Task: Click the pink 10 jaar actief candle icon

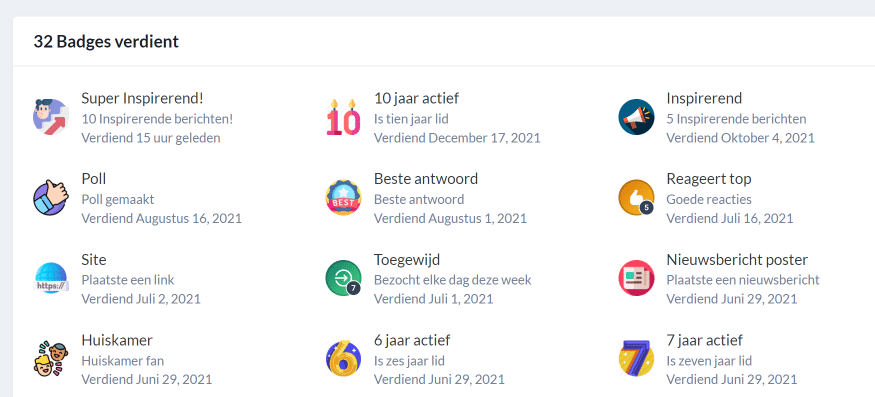Action: tap(343, 117)
